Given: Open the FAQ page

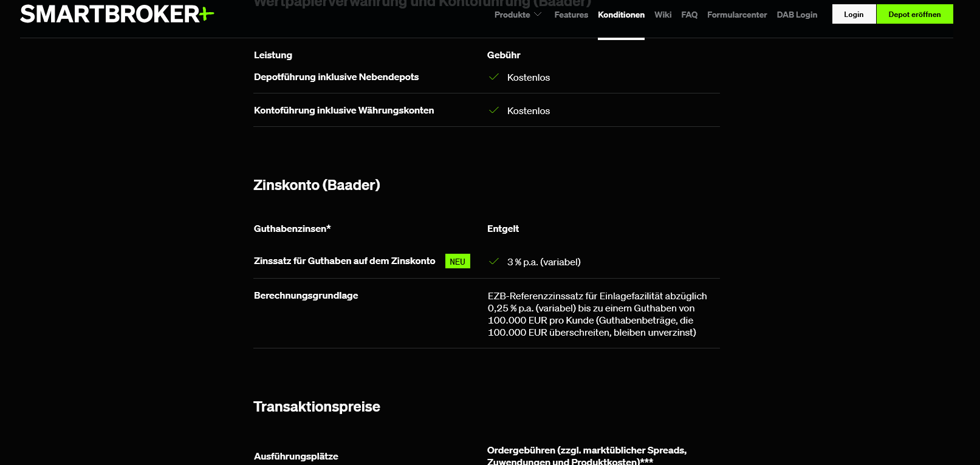Looking at the screenshot, I should (689, 15).
